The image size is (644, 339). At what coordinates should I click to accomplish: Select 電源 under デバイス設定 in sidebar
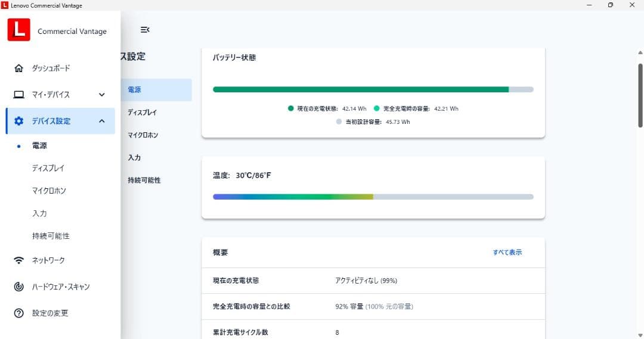(x=39, y=146)
